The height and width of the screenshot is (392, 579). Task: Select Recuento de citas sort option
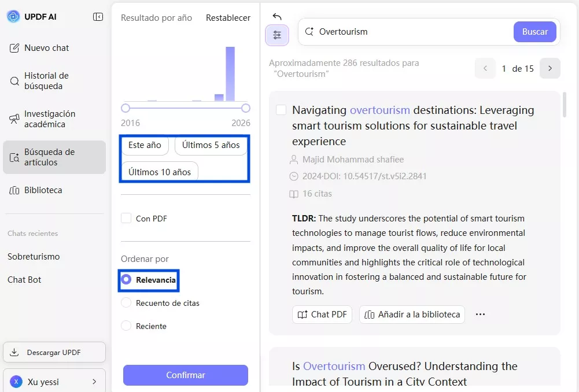pyautogui.click(x=126, y=303)
